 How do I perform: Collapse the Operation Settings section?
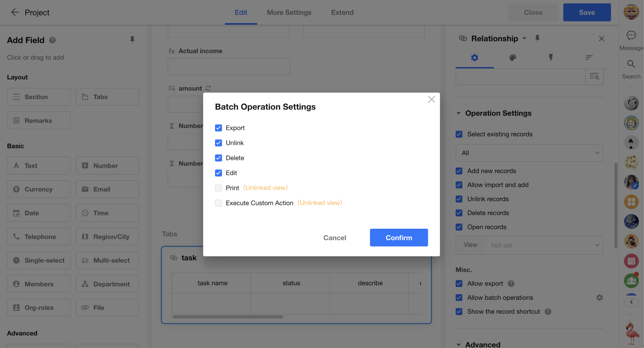tap(459, 113)
